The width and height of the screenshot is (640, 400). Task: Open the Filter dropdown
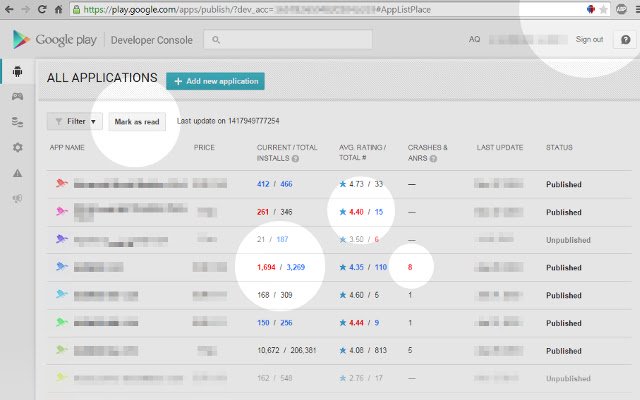pos(75,121)
